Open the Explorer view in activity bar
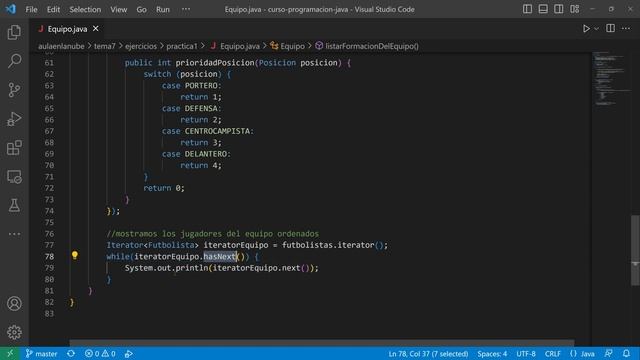Image resolution: width=640 pixels, height=360 pixels. pyautogui.click(x=14, y=32)
